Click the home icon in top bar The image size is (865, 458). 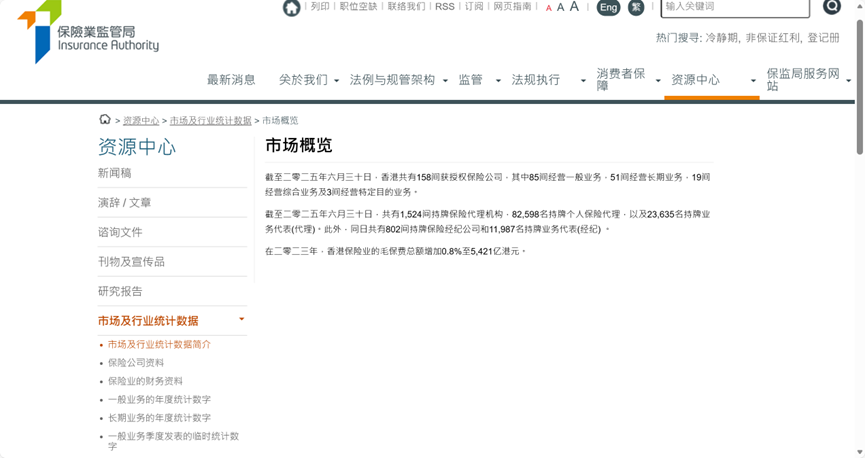(291, 8)
